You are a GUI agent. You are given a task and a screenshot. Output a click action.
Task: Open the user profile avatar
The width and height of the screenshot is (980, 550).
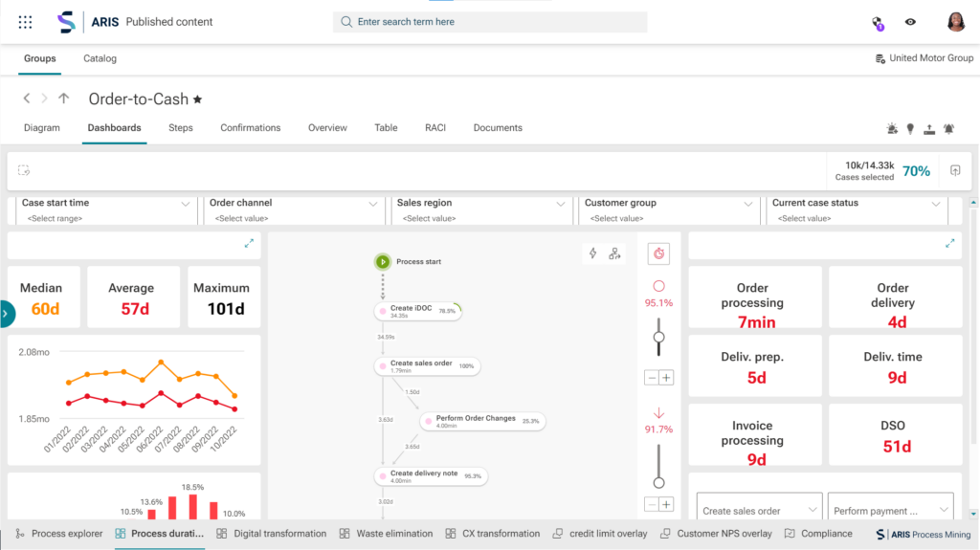pos(955,22)
